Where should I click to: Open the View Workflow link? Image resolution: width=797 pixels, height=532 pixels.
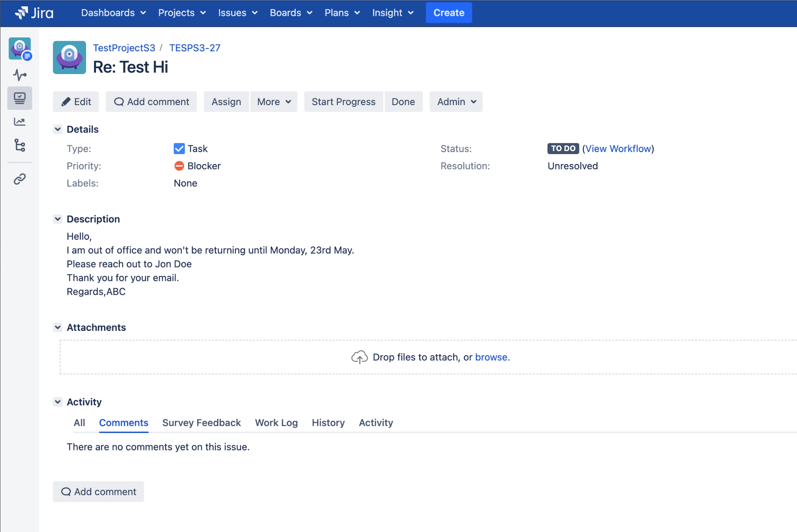click(618, 149)
